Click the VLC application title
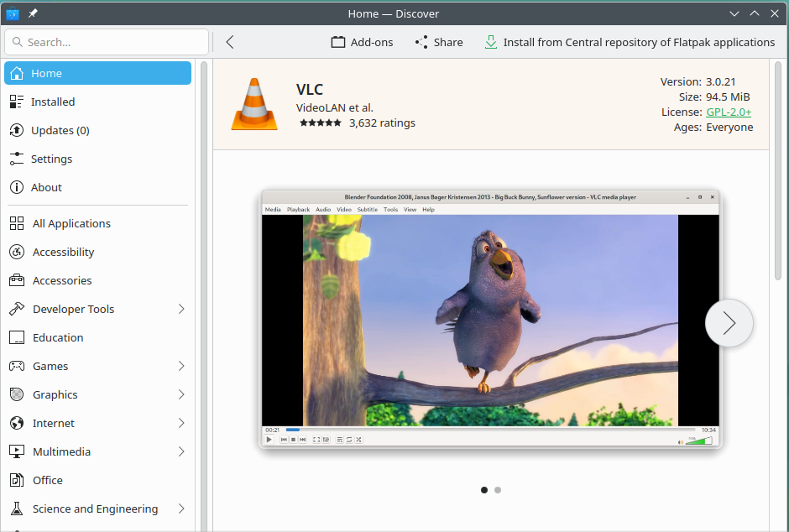This screenshot has height=532, width=789. pyautogui.click(x=310, y=89)
